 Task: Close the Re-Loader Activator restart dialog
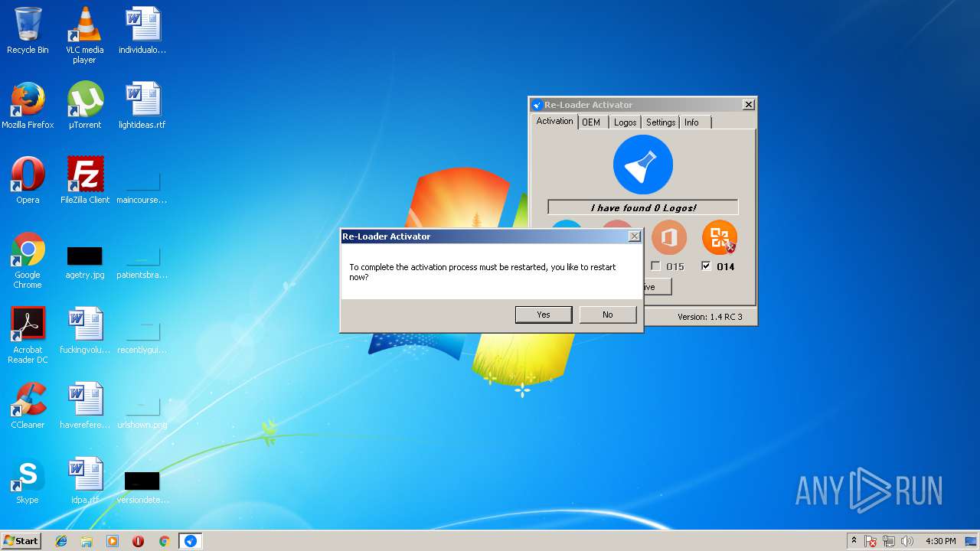634,236
